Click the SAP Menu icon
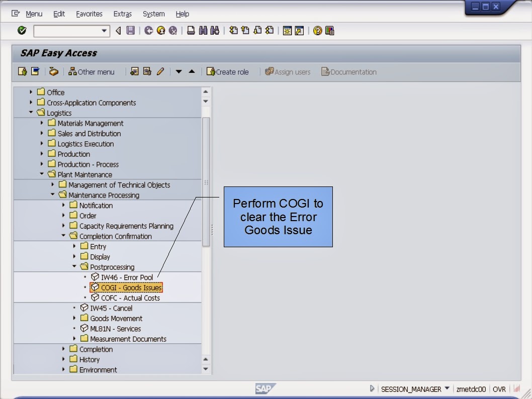Screen dimensions: 532x399 [35, 71]
